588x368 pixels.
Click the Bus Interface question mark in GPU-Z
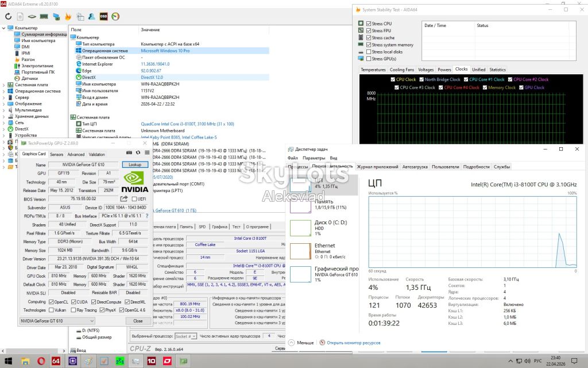point(147,216)
